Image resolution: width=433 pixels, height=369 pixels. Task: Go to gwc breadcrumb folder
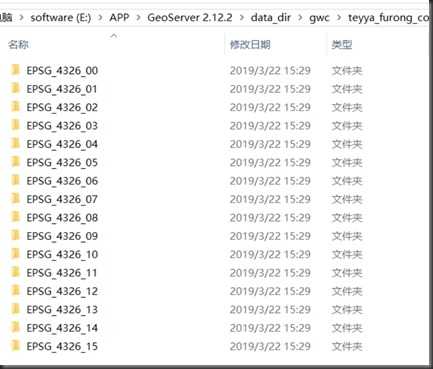(319, 18)
